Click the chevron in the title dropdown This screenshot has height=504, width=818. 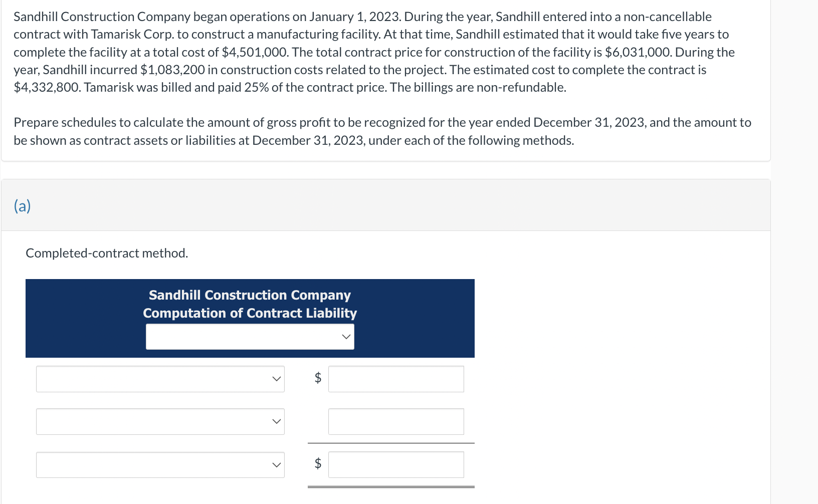click(x=345, y=336)
